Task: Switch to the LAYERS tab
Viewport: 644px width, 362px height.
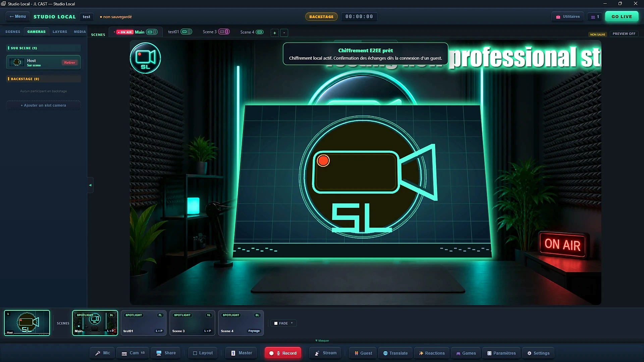Action: click(x=60, y=32)
